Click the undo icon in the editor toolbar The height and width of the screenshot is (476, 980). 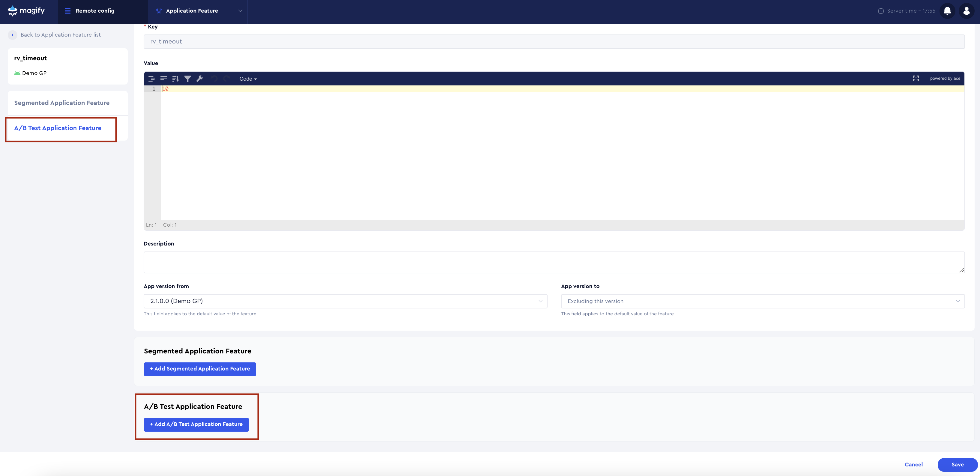[214, 79]
